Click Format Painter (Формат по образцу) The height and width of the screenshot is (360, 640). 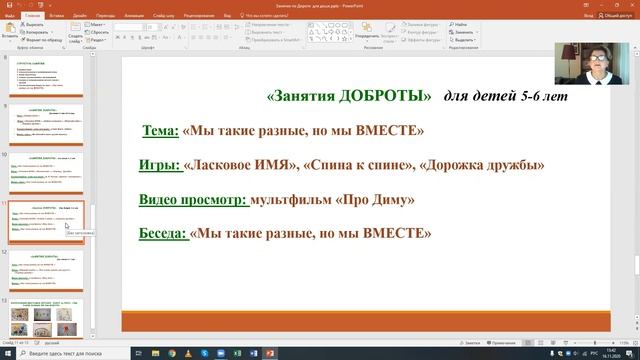(41, 40)
